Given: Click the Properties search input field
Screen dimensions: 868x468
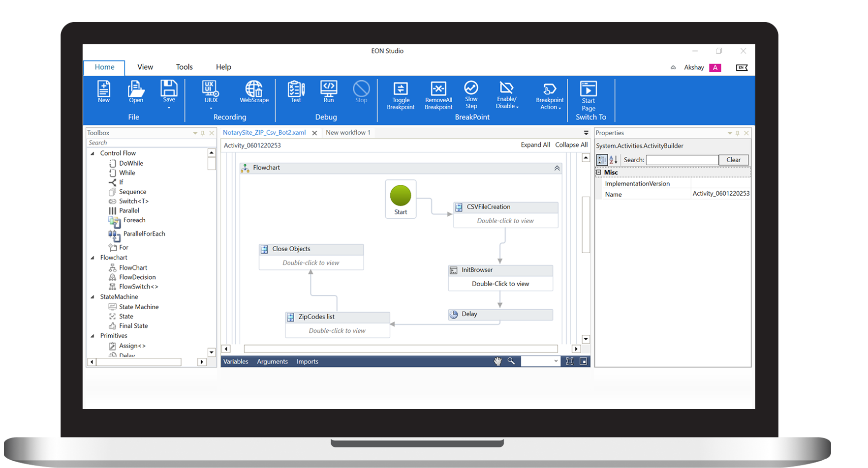Looking at the screenshot, I should pos(682,160).
